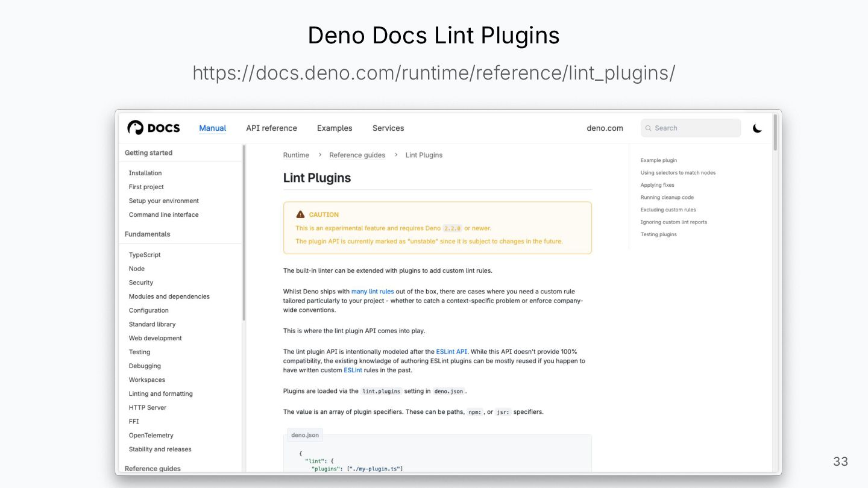Screen dimensions: 868x488
Task: Click Runtime breadcrumb link
Action: tap(296, 155)
